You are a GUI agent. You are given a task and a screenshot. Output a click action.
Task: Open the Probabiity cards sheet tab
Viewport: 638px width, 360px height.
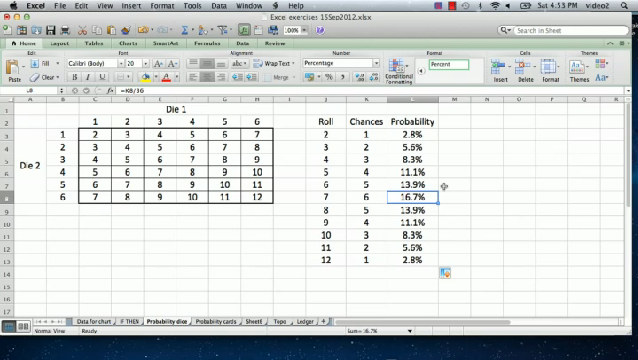tap(216, 321)
